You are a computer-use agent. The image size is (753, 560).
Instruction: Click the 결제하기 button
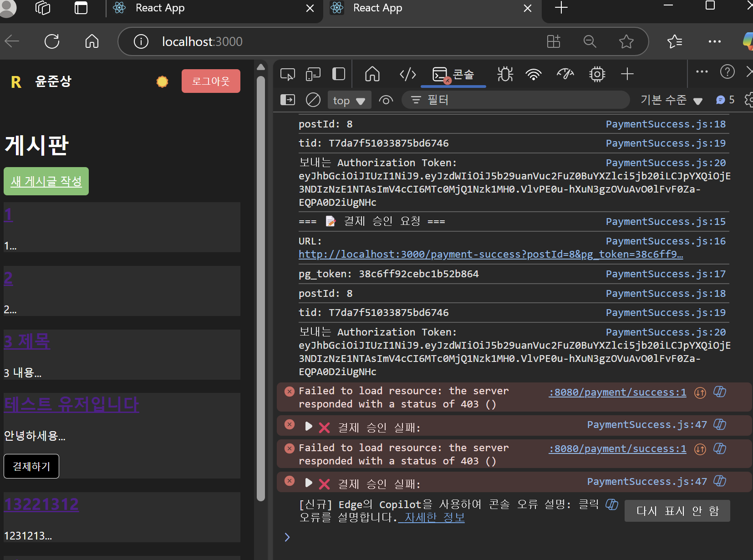click(31, 466)
